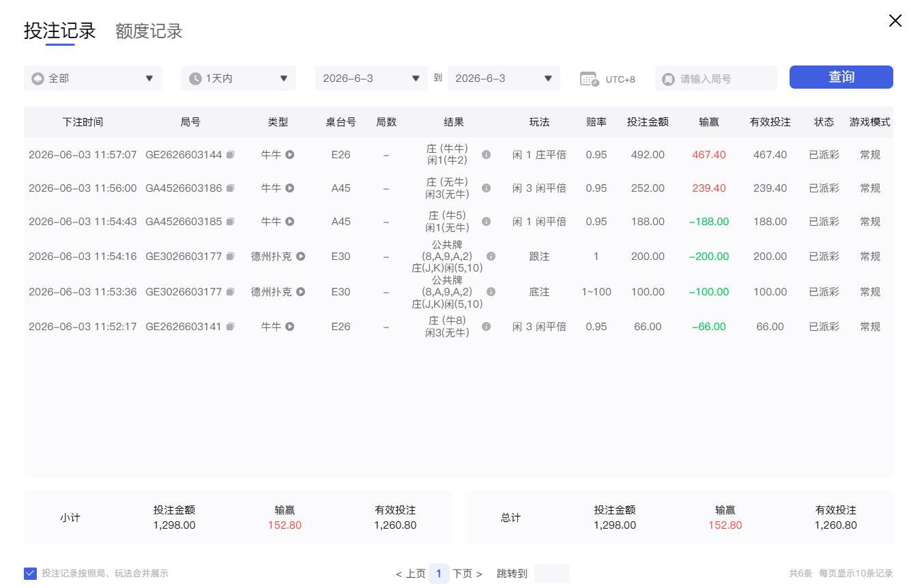The height and width of the screenshot is (588, 924).
Task: Click loss amount -100.00
Action: 709,292
